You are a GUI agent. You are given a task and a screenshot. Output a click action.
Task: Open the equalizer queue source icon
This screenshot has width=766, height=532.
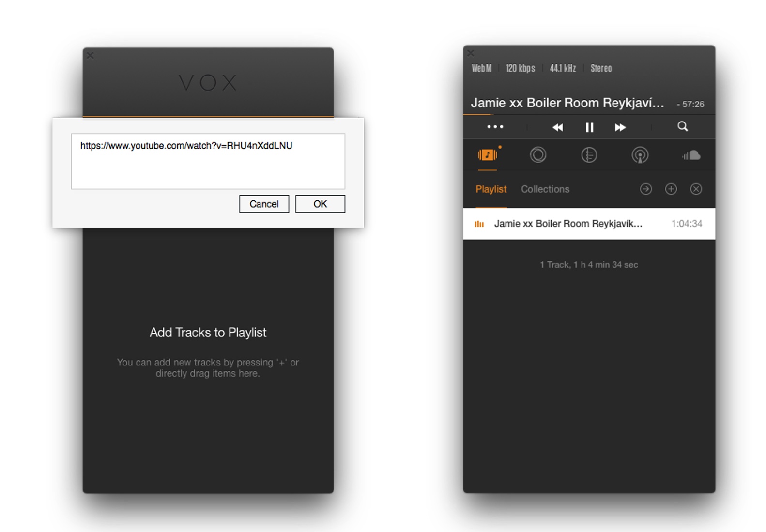(589, 155)
